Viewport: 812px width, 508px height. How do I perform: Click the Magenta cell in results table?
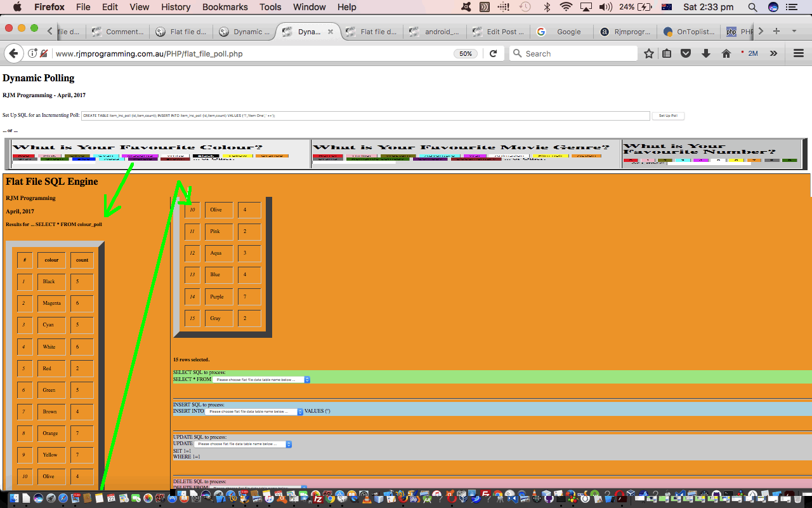[51, 304]
